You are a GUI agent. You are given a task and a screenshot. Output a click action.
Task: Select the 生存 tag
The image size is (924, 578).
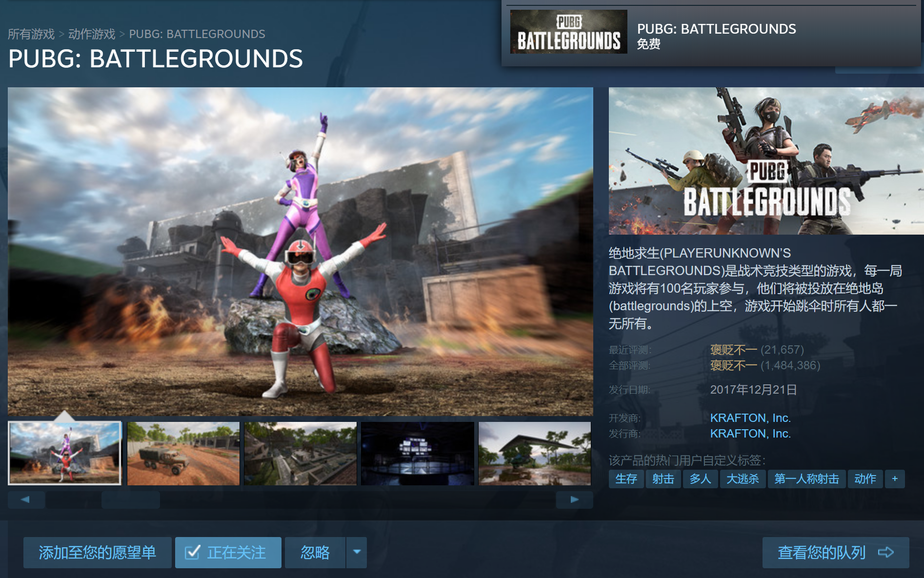(626, 479)
